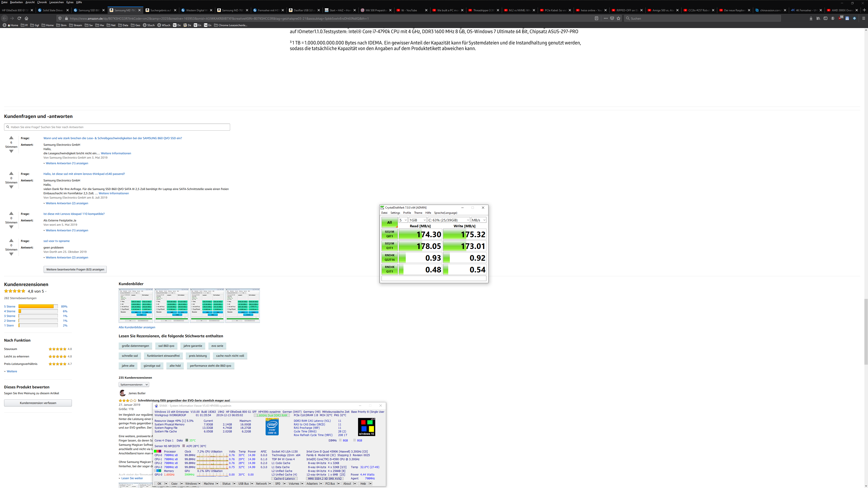Viewport: 868px width, 488px height.
Task: Click the 'schnelle ssd' keyword tag
Action: pos(130,356)
